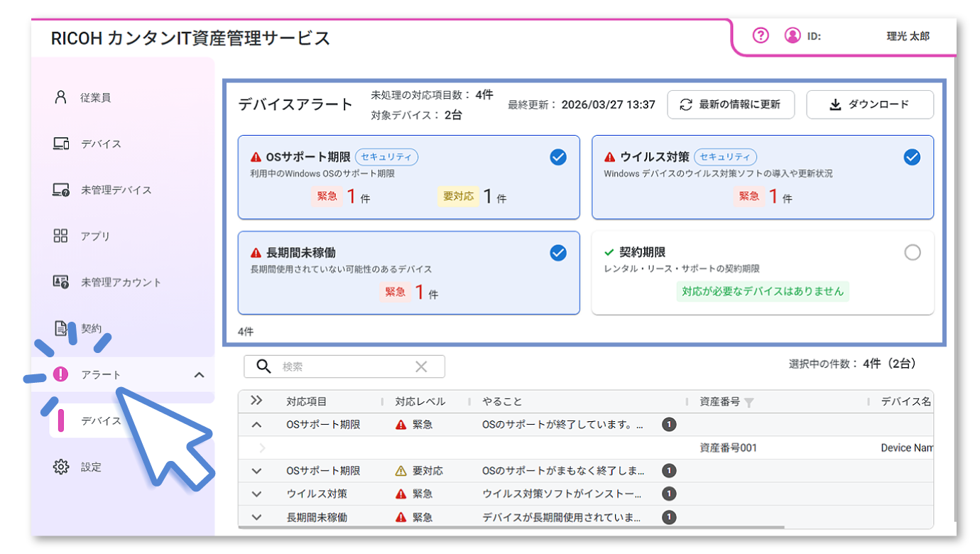This screenshot has height=554, width=980.
Task: Click the count badge on OSサポート期限 要対応 row
Action: pos(669,470)
